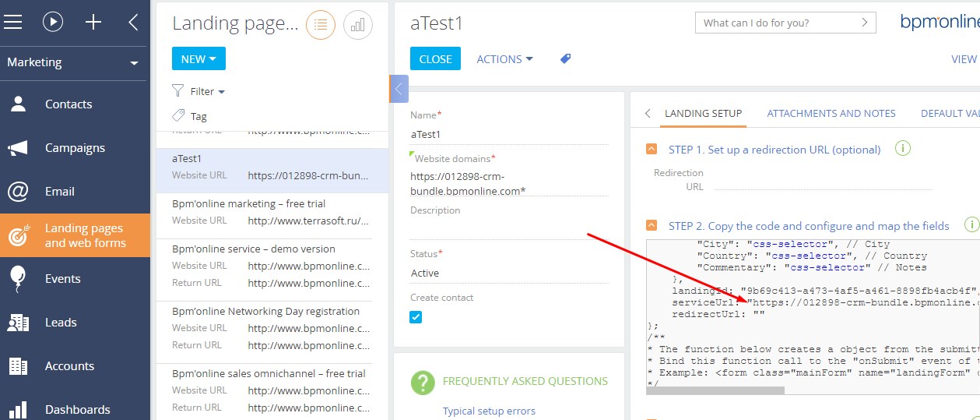Click the horizontal scrollbar under the code box
Viewport: 980px width, 420px height.
coord(715,390)
